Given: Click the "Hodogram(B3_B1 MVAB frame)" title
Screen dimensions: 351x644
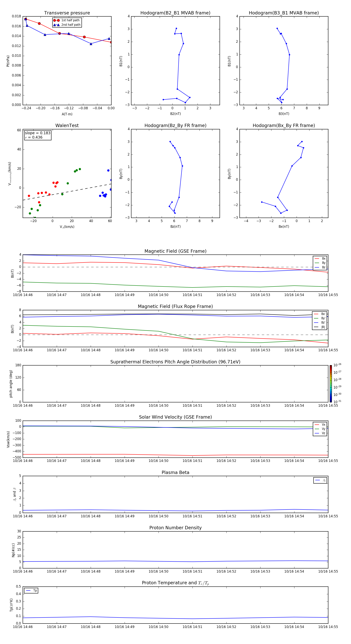Looking at the screenshot, I should tap(284, 13).
